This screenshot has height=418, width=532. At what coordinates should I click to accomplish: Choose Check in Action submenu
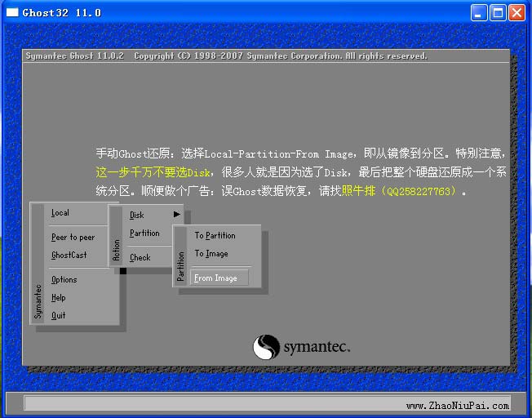pyautogui.click(x=140, y=257)
